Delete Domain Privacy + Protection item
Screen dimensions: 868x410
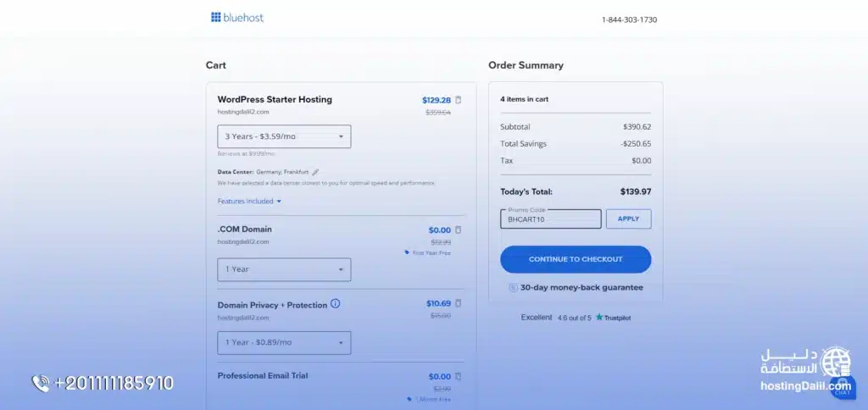point(458,303)
